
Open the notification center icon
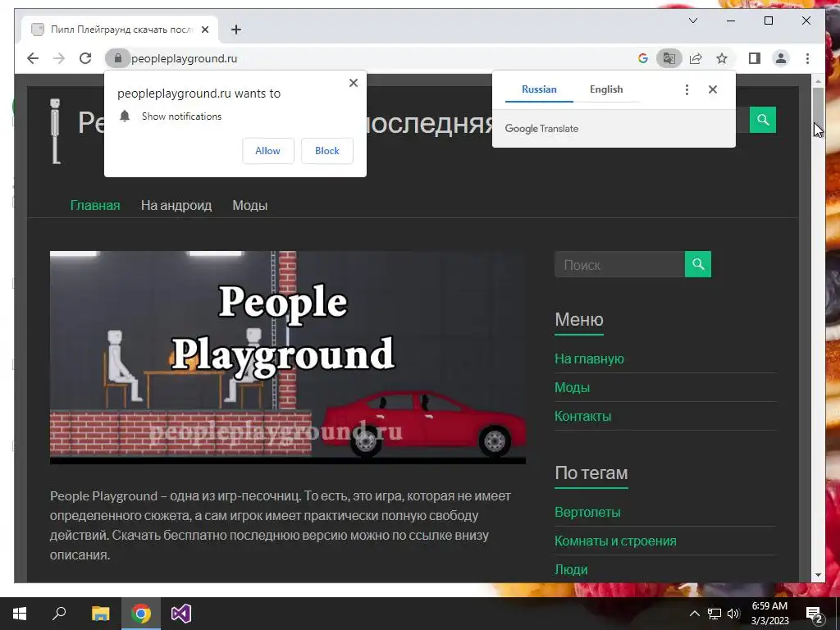click(x=815, y=614)
